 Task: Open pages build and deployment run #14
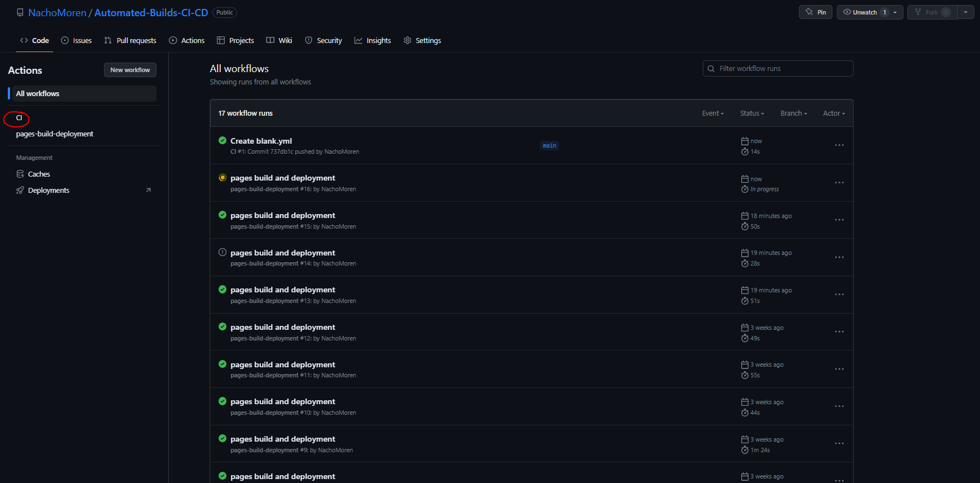pos(283,253)
